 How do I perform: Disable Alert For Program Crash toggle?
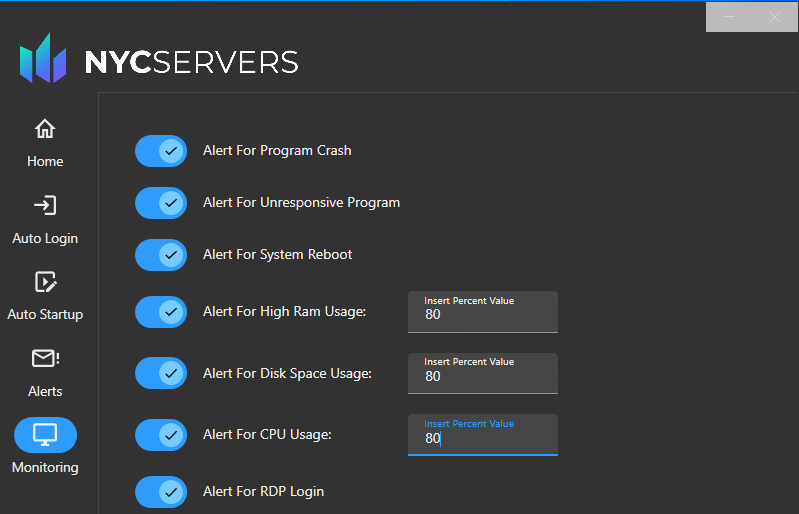click(161, 151)
